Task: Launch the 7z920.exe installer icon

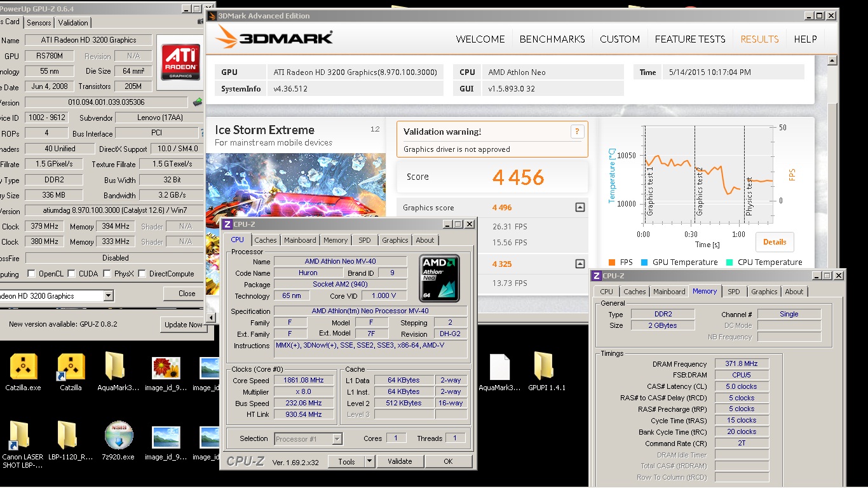Action: click(118, 435)
